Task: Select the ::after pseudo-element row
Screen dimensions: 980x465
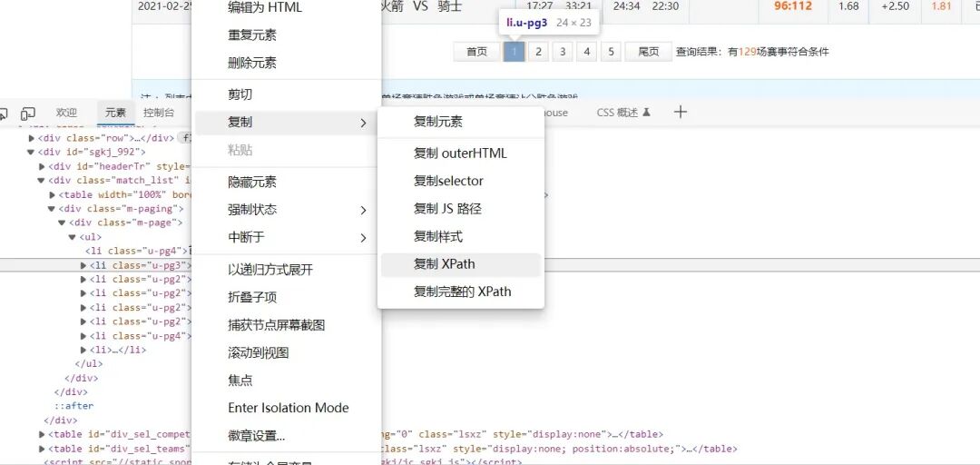Action: pos(73,406)
